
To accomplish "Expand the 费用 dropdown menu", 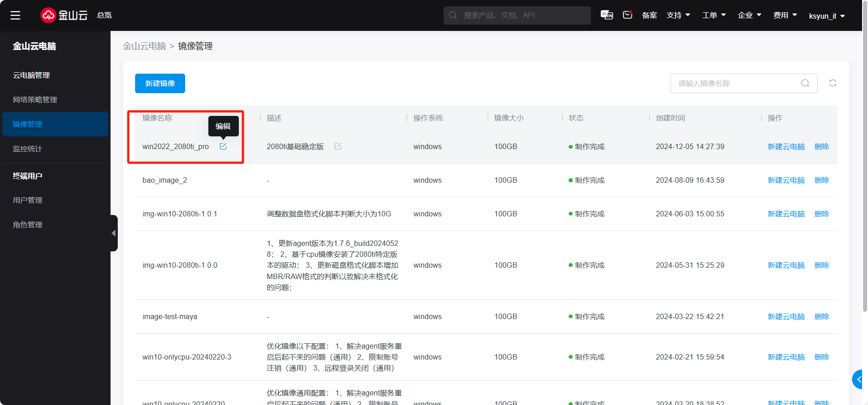I will click(785, 15).
